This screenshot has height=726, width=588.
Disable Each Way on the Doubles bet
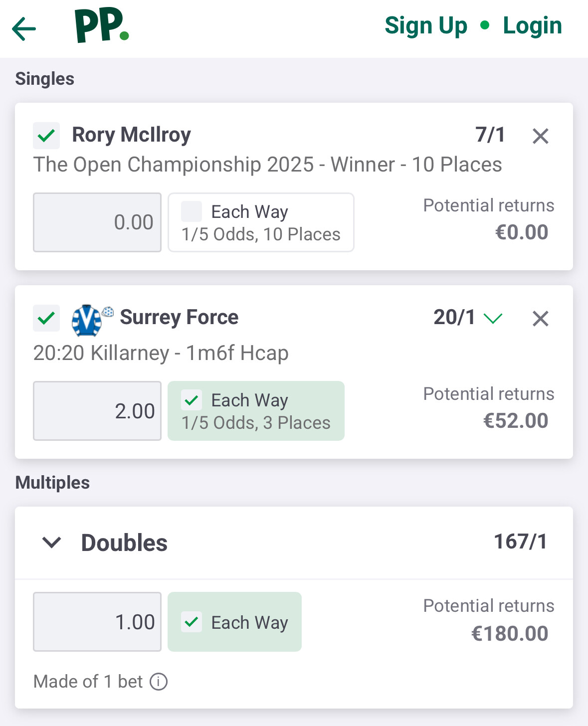(x=192, y=622)
